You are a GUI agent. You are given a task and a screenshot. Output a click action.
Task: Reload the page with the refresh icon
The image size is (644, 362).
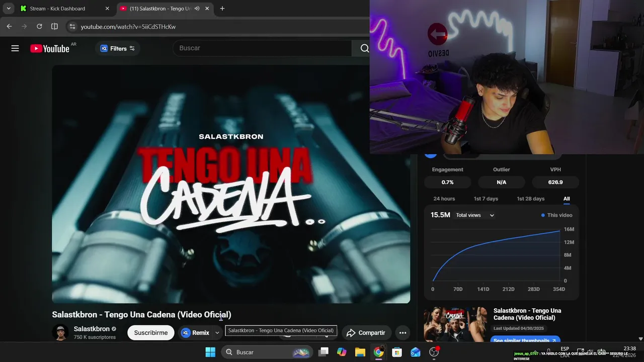pos(39,26)
